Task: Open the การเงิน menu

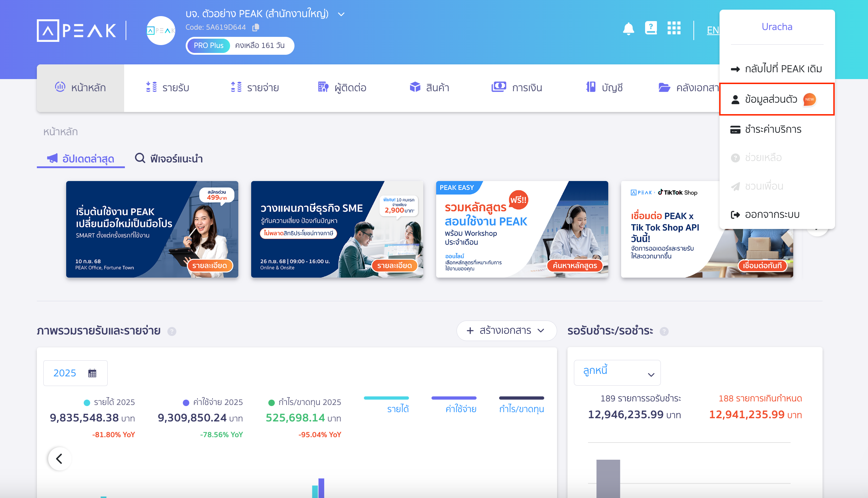Action: pyautogui.click(x=517, y=88)
